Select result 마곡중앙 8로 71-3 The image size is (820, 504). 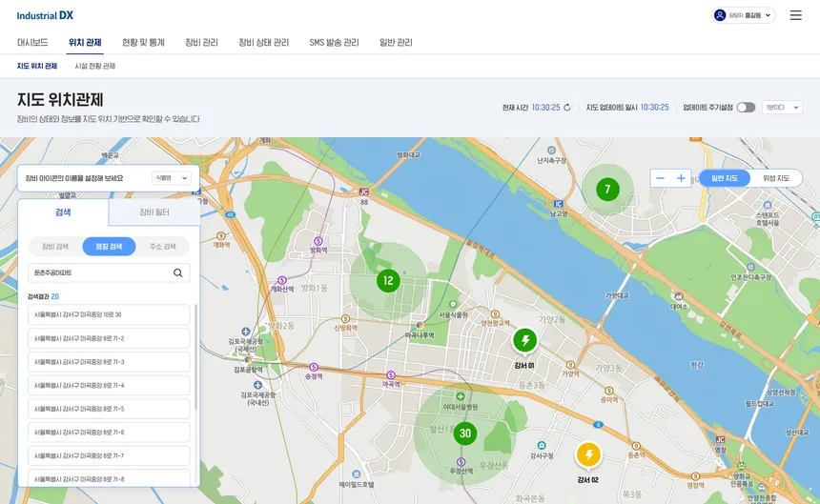(x=109, y=362)
